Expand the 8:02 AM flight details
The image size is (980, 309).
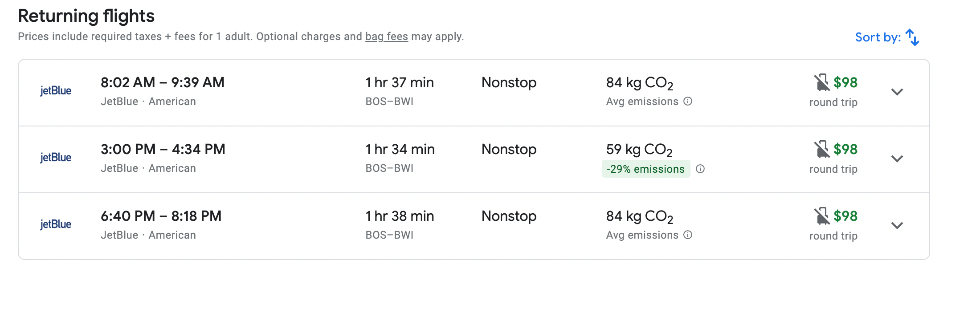[x=897, y=92]
